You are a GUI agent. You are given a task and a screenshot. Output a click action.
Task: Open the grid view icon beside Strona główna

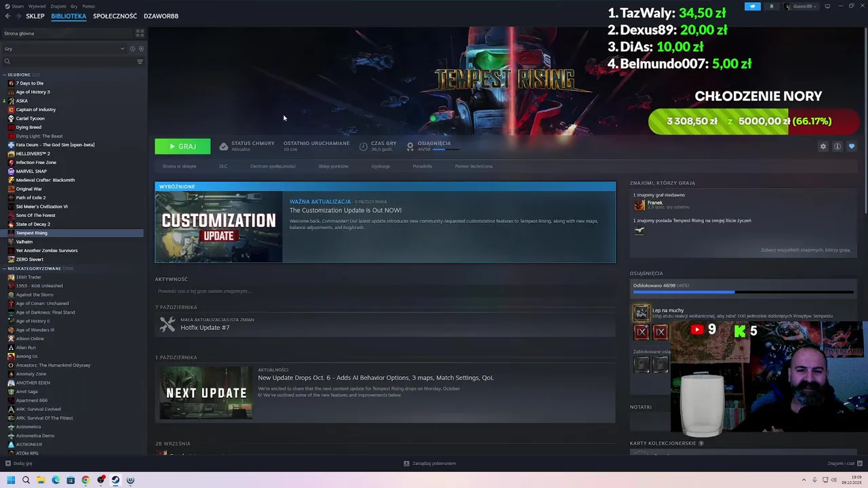140,33
